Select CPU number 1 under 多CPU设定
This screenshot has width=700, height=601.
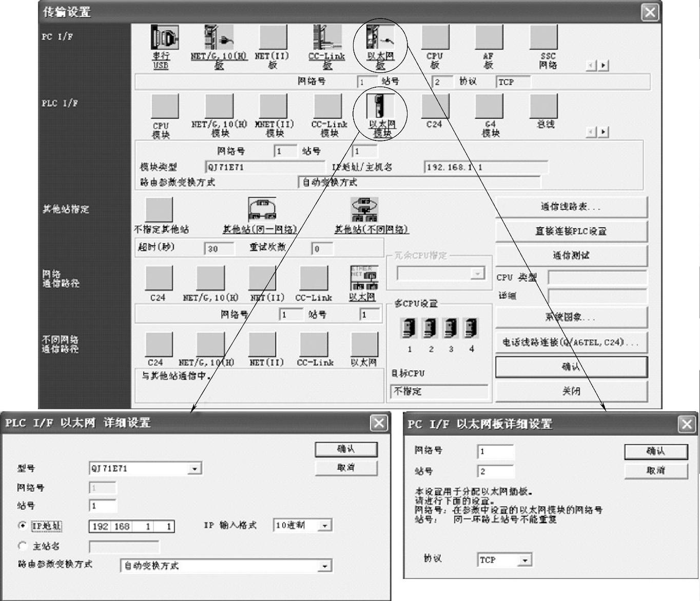point(409,328)
